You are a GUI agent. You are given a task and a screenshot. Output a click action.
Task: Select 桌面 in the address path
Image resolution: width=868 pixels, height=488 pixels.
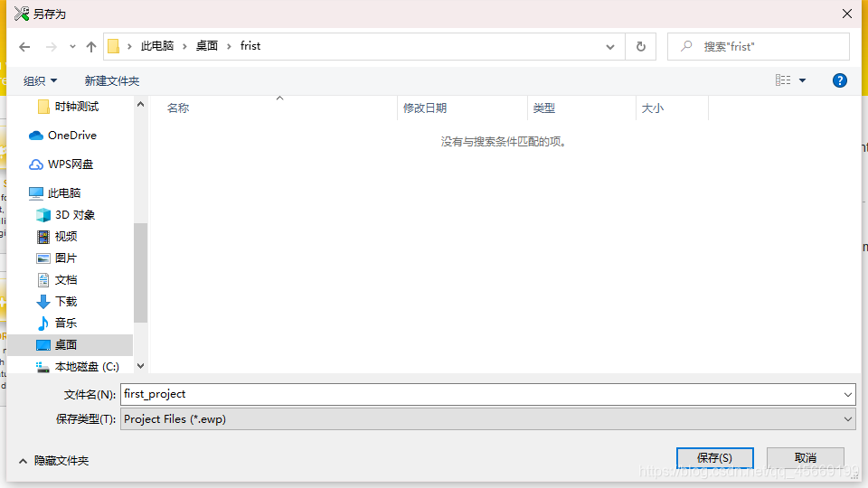coord(207,46)
